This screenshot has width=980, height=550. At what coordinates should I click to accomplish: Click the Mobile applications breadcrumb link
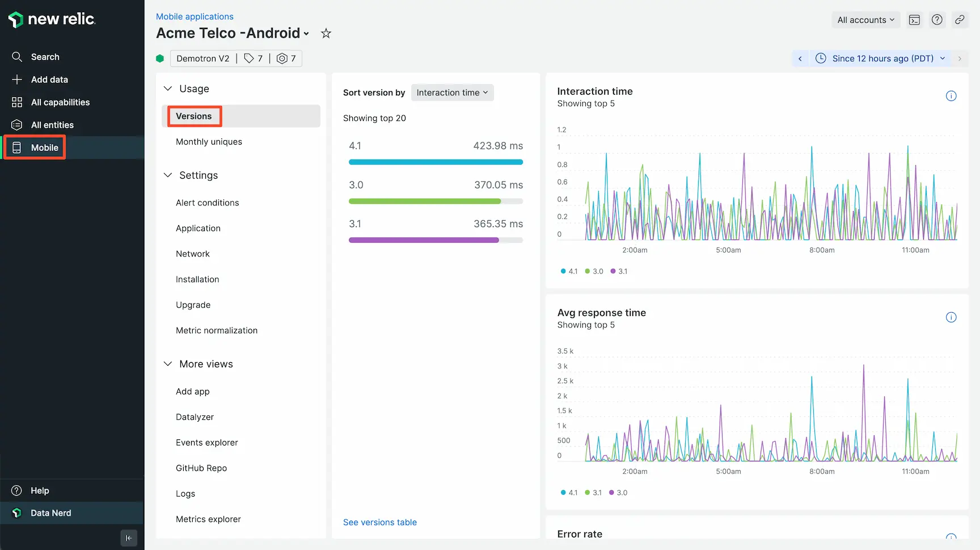tap(195, 16)
